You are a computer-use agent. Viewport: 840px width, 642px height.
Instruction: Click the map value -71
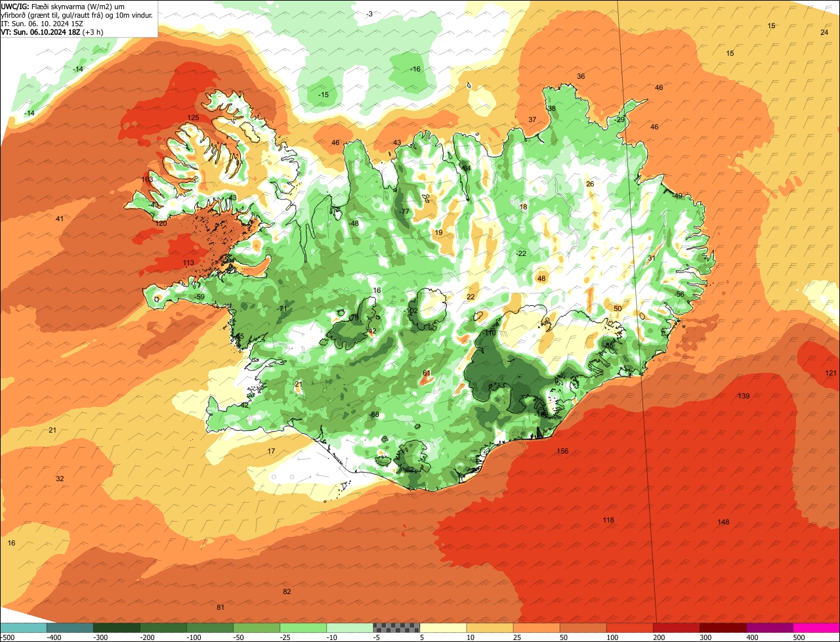(x=282, y=309)
